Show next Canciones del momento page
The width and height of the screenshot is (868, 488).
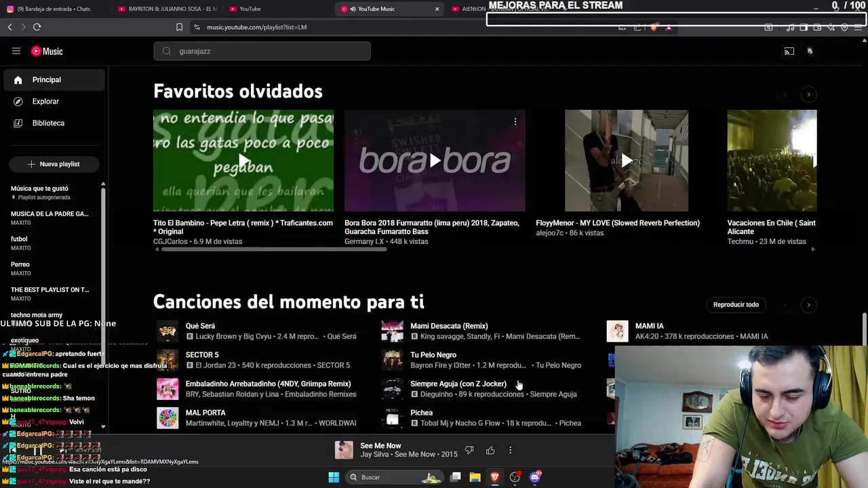pos(808,304)
